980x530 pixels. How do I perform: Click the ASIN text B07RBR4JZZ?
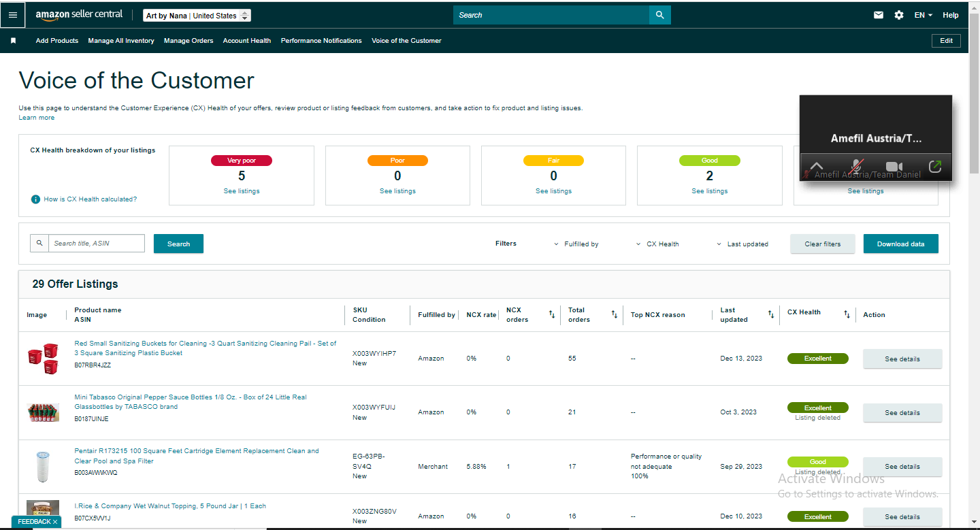93,365
